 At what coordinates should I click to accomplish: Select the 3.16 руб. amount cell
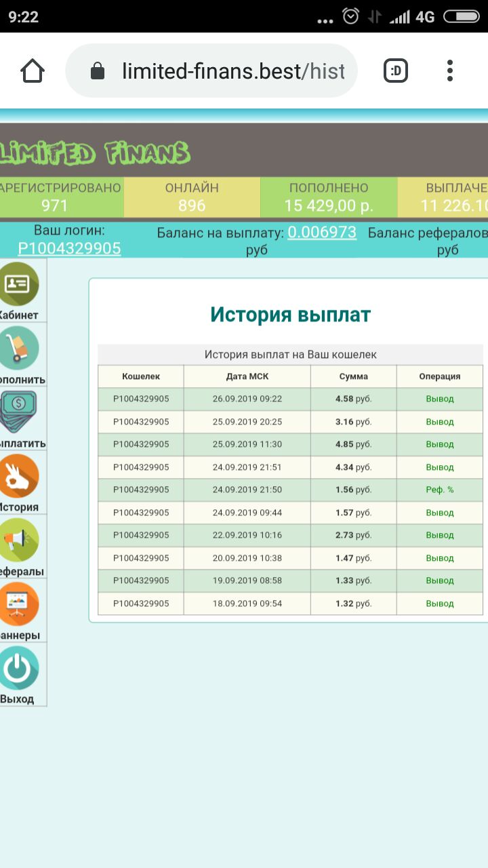[354, 422]
